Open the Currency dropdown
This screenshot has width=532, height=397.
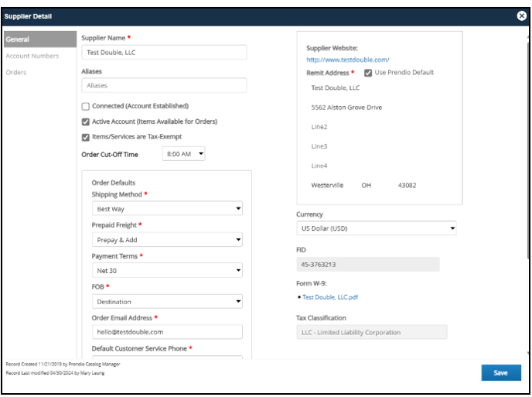(376, 229)
